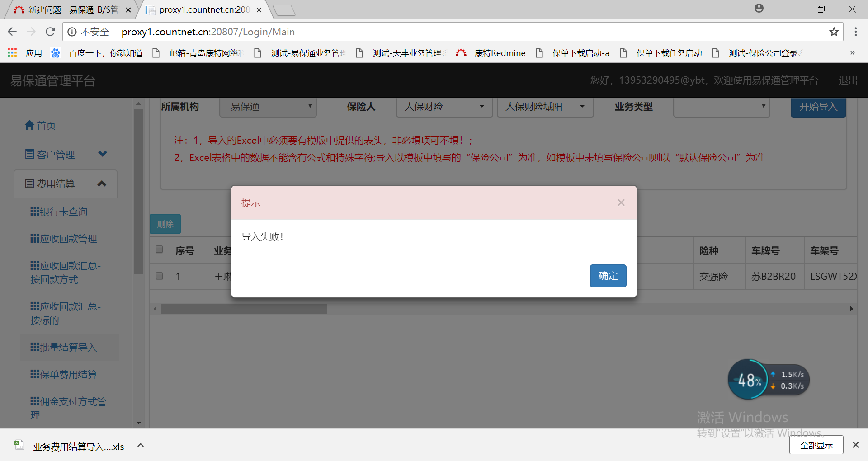
Task: Click 全部显示 to show all downloads
Action: [816, 445]
